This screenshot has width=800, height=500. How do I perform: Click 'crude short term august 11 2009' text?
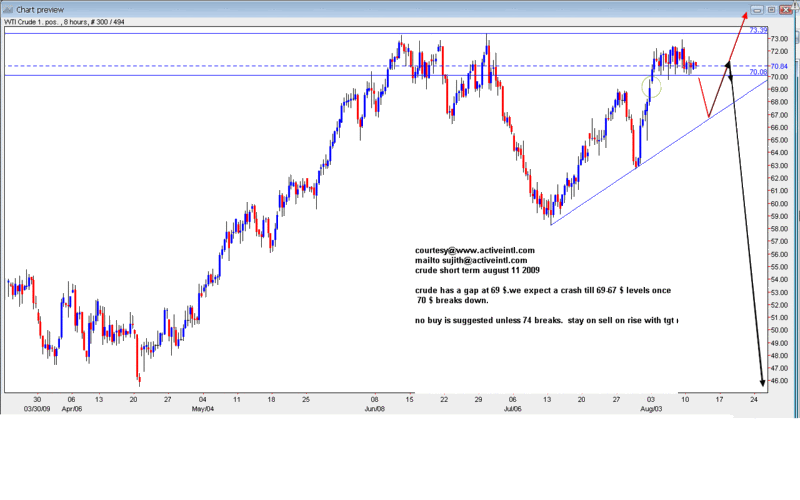(x=477, y=270)
